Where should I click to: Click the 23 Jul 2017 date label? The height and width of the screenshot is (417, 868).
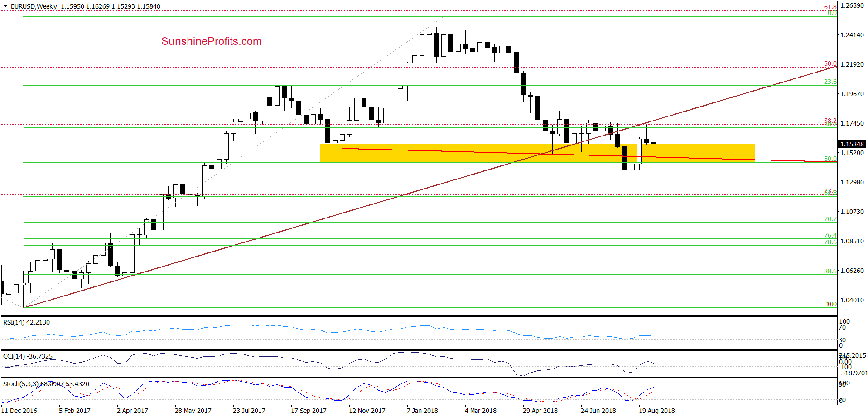pyautogui.click(x=249, y=411)
